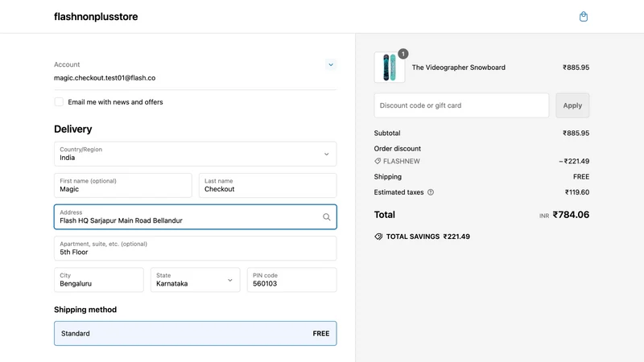Expand the Account section chevron
This screenshot has width=644, height=362.
[x=331, y=64]
